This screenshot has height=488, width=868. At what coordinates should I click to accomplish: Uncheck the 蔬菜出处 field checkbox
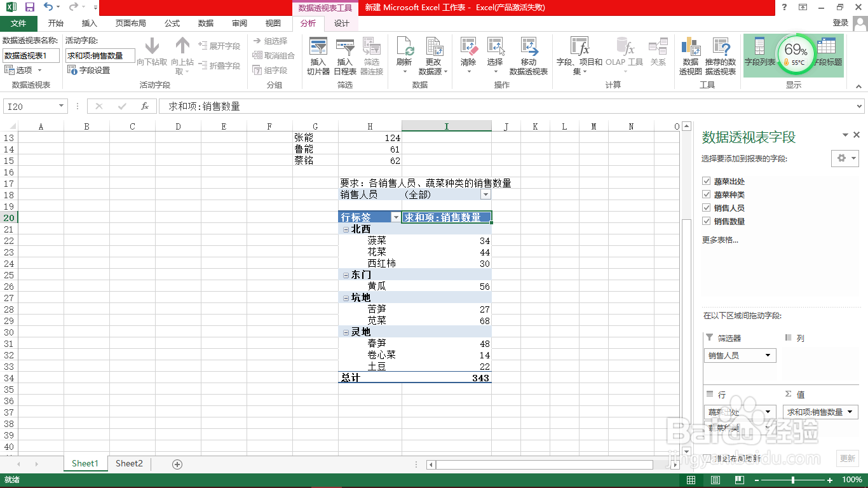coord(707,180)
